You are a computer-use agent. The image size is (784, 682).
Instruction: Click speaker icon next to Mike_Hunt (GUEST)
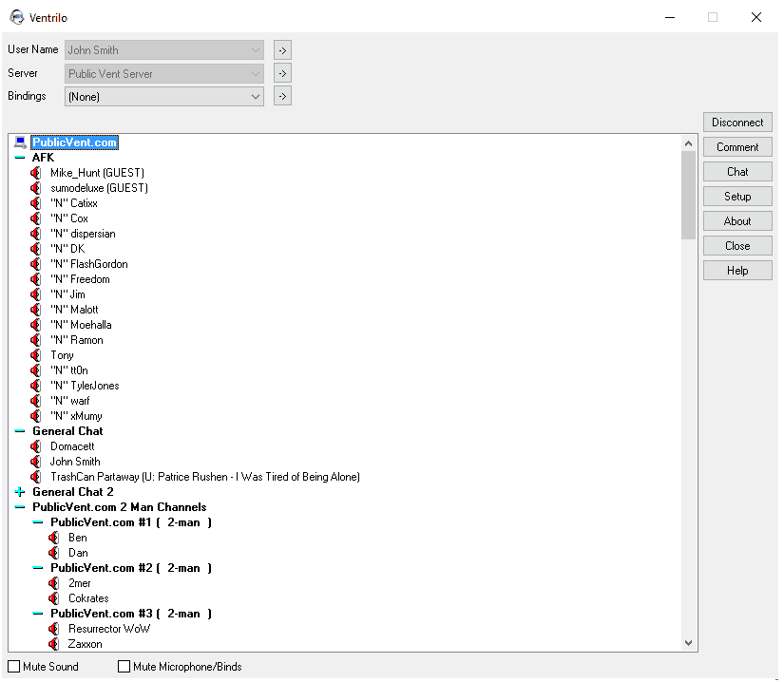pos(35,173)
